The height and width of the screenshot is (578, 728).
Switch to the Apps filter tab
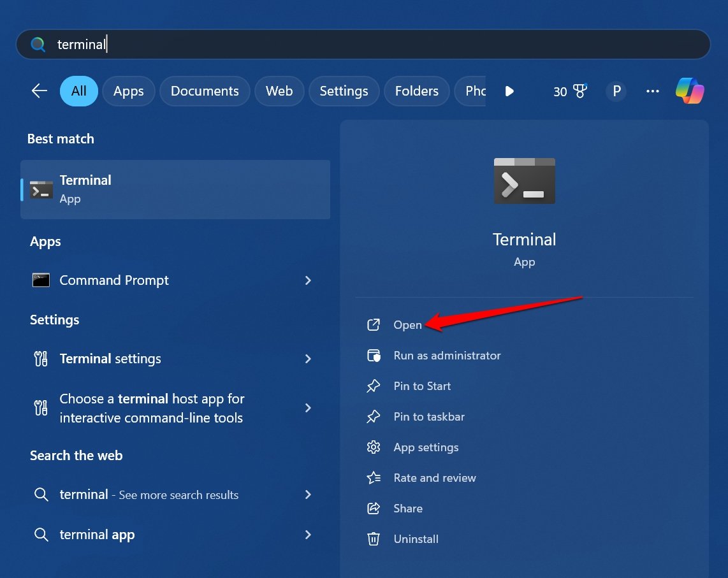click(129, 91)
